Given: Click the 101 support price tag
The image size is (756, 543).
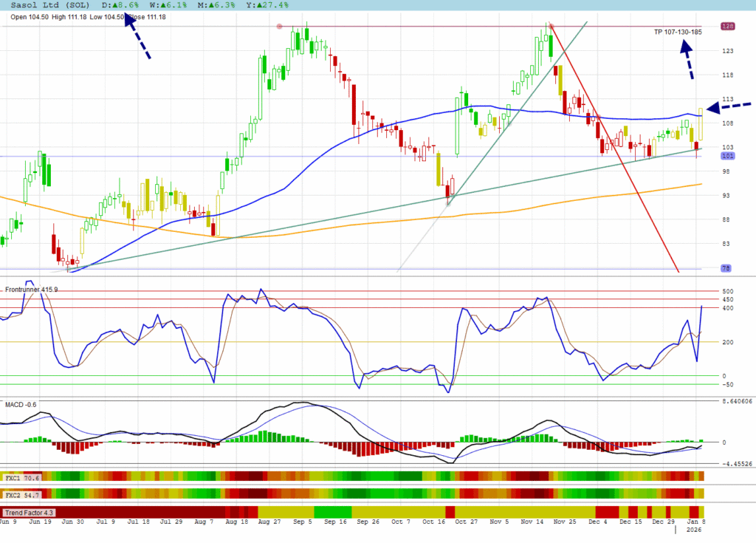Looking at the screenshot, I should click(727, 157).
